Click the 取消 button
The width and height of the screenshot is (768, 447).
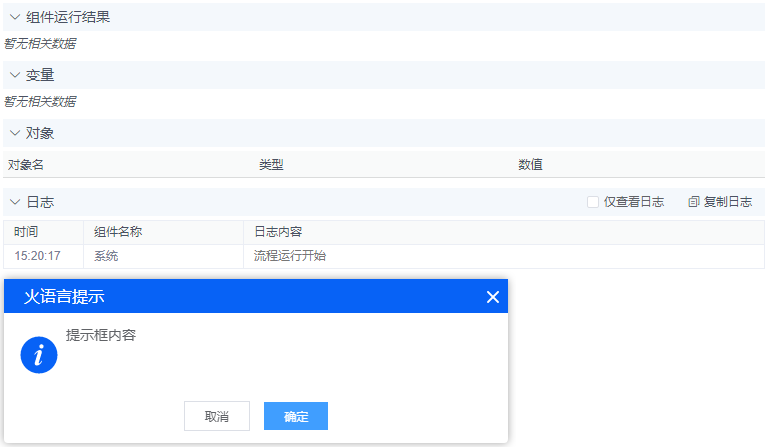[217, 416]
